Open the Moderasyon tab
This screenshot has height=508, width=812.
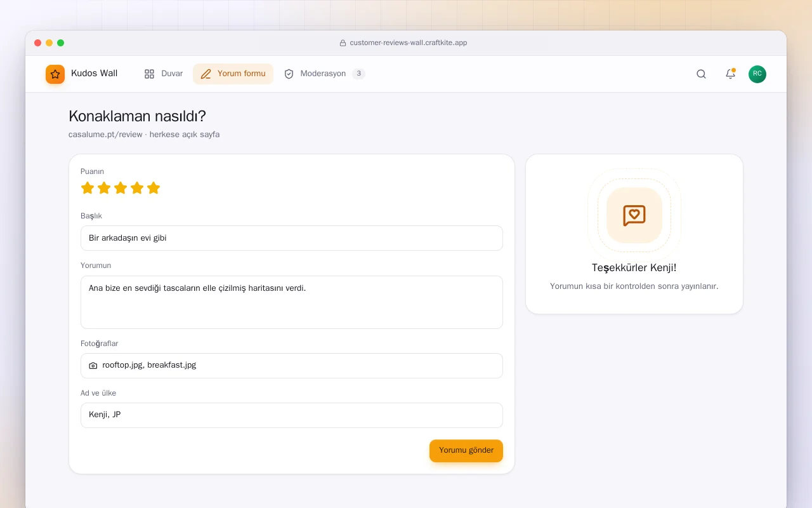pos(324,74)
